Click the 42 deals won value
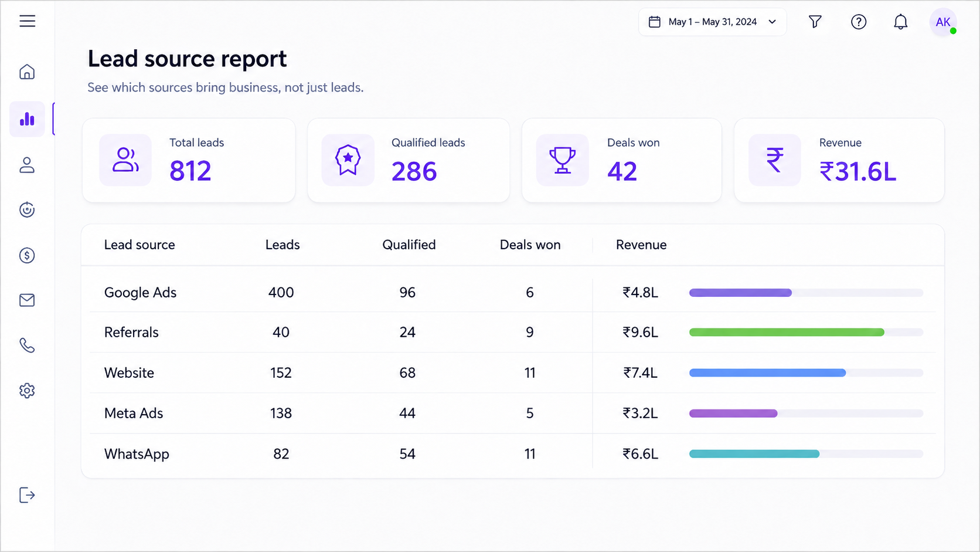 pyautogui.click(x=622, y=172)
